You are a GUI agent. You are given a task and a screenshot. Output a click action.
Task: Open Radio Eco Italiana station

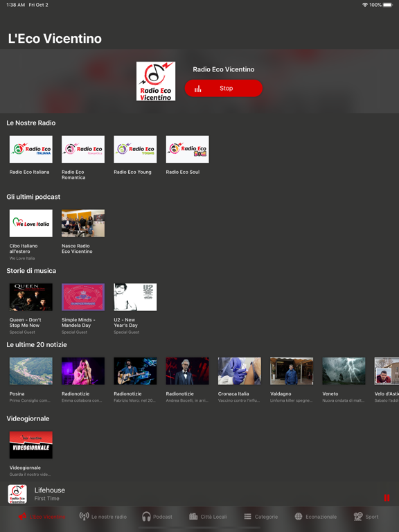pyautogui.click(x=31, y=150)
